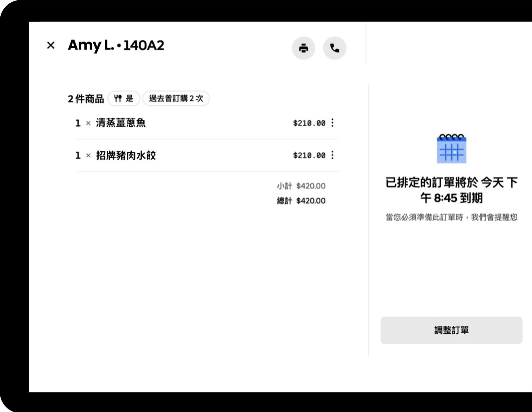Select the 清蒸薑蔥魚 item name
The width and height of the screenshot is (532, 412).
click(121, 123)
